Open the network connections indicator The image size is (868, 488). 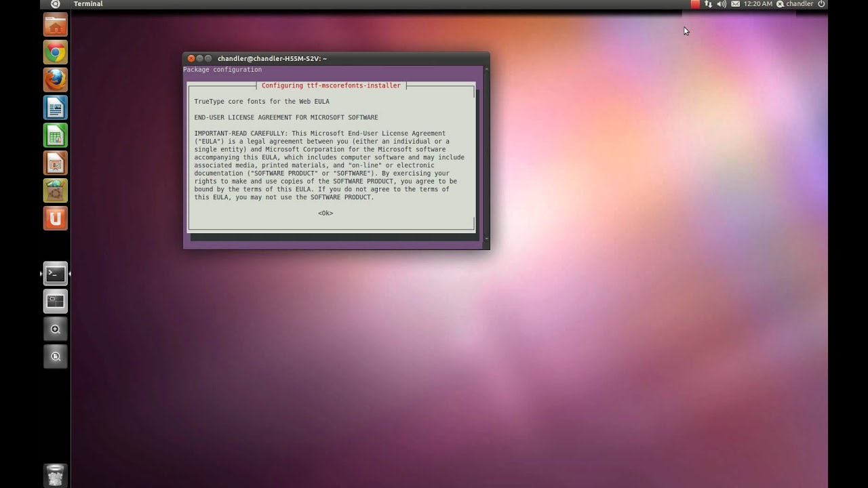pos(708,4)
